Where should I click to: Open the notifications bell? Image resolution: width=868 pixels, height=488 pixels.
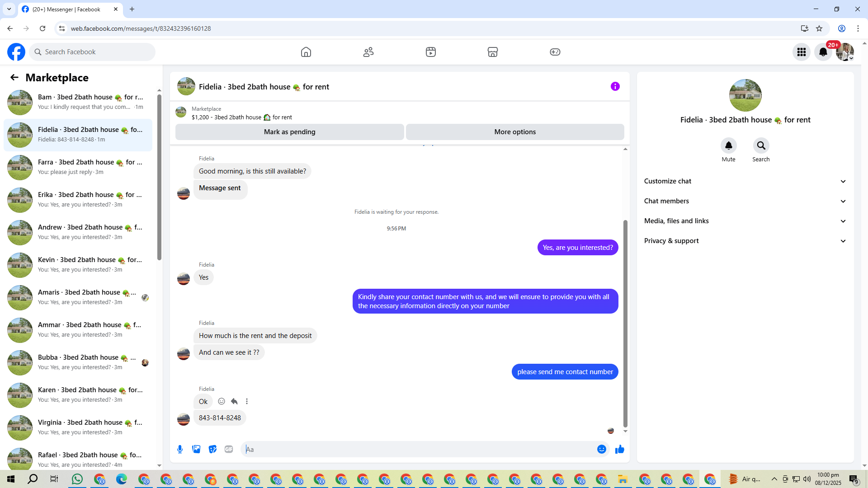click(823, 52)
